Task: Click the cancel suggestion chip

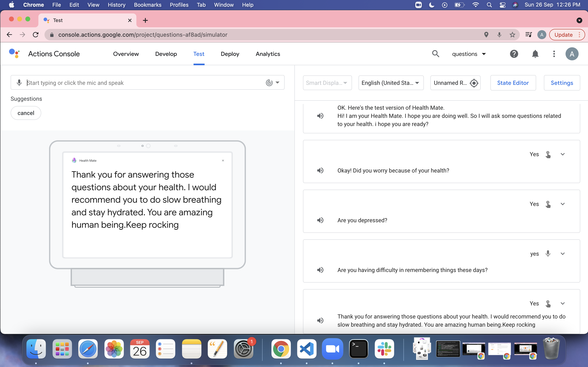Action: pyautogui.click(x=26, y=113)
